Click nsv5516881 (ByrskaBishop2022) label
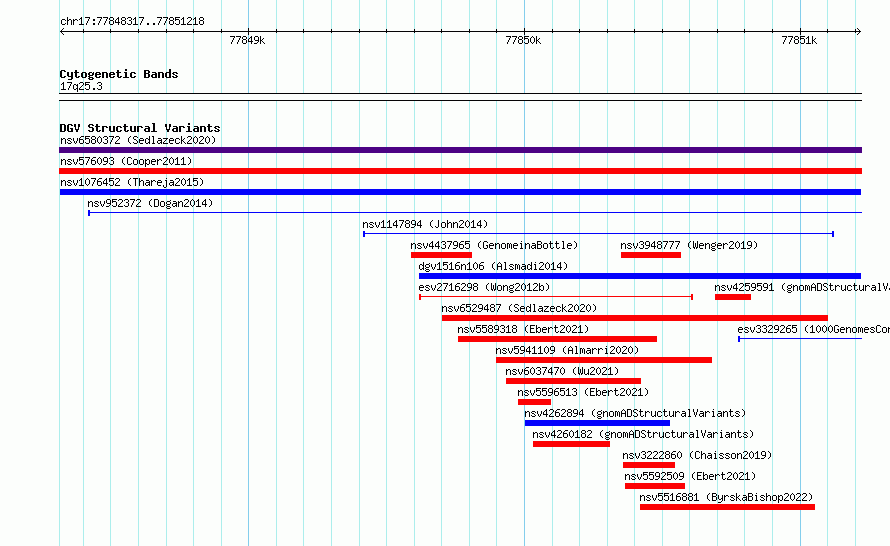Viewport: 890px width, 546px height. coord(726,497)
